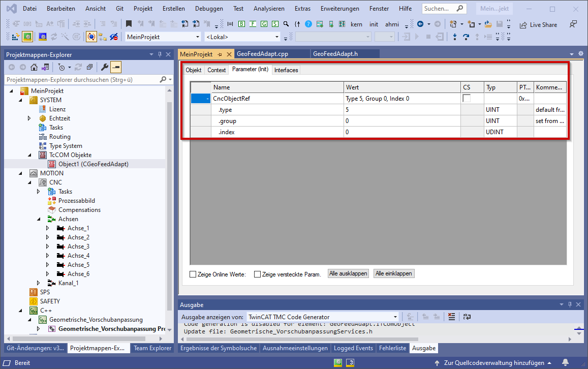This screenshot has height=369, width=588.
Task: Click the blue question mark help icon
Action: click(308, 24)
